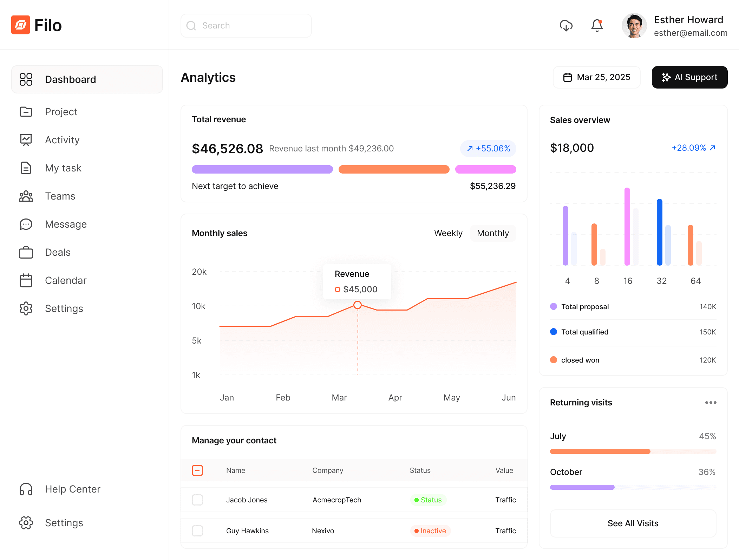This screenshot has width=739, height=560.
Task: Click the Search input field
Action: pos(246,26)
